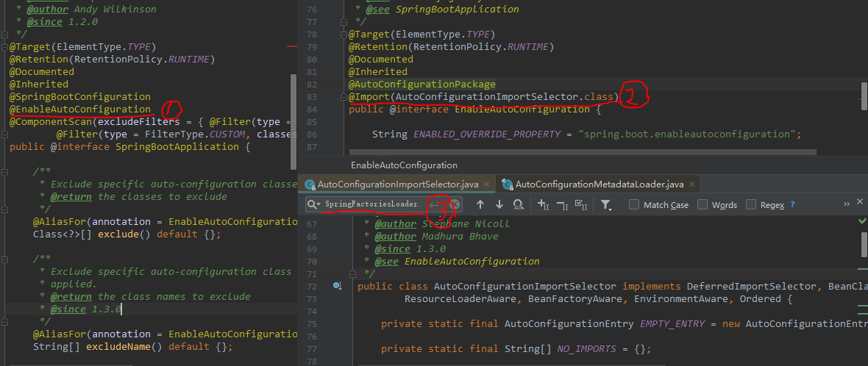Jump to next search occurrence arrow
Image resolution: width=868 pixels, height=366 pixels.
[x=499, y=204]
